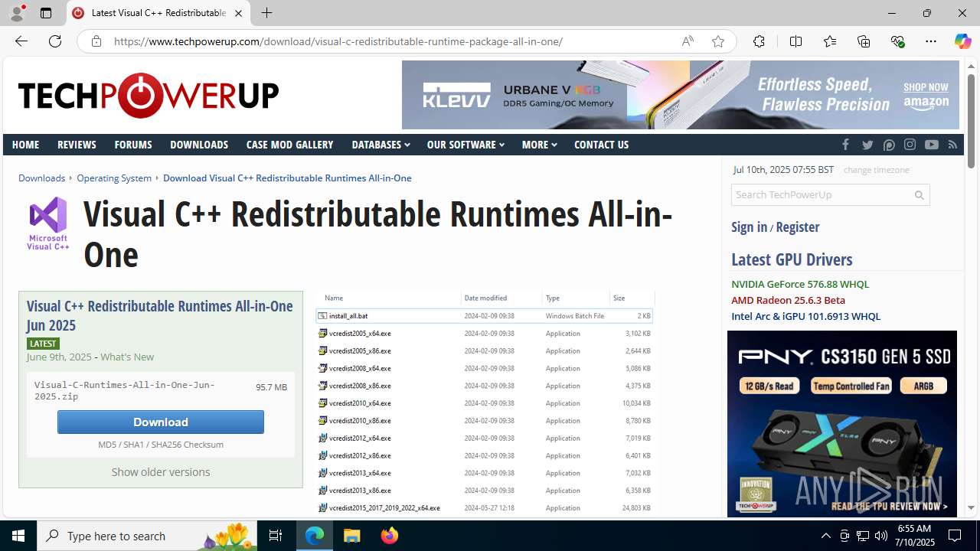View site information lock icon

(x=96, y=41)
